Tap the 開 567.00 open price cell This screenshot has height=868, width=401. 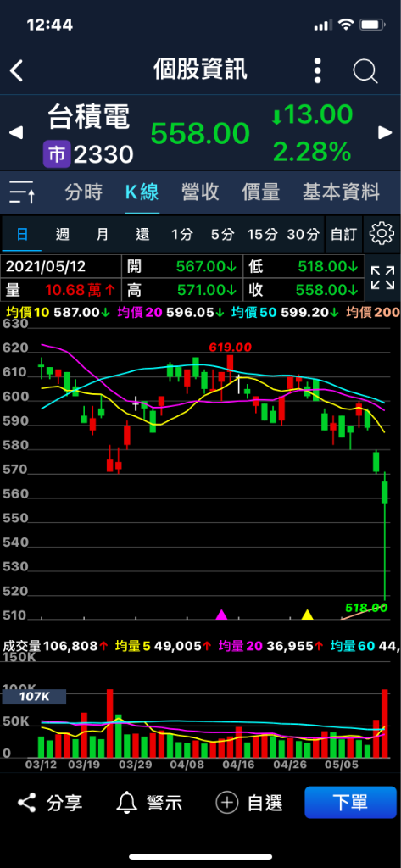[182, 267]
